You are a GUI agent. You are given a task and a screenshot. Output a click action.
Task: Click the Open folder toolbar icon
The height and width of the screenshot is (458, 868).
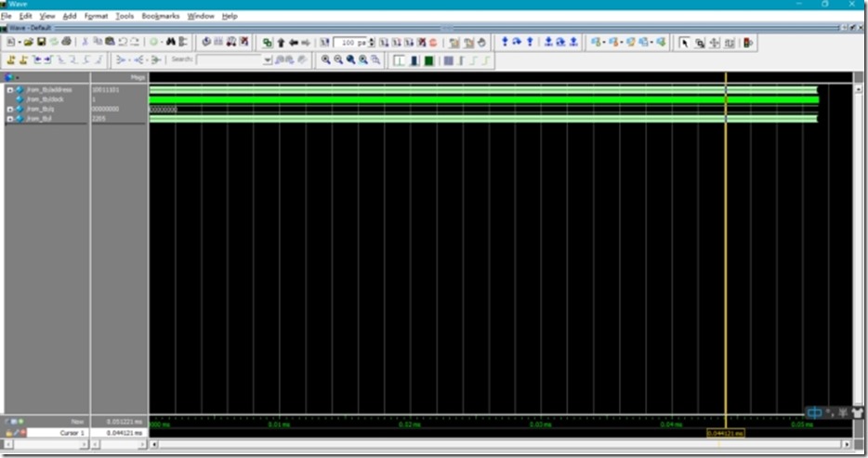point(29,42)
